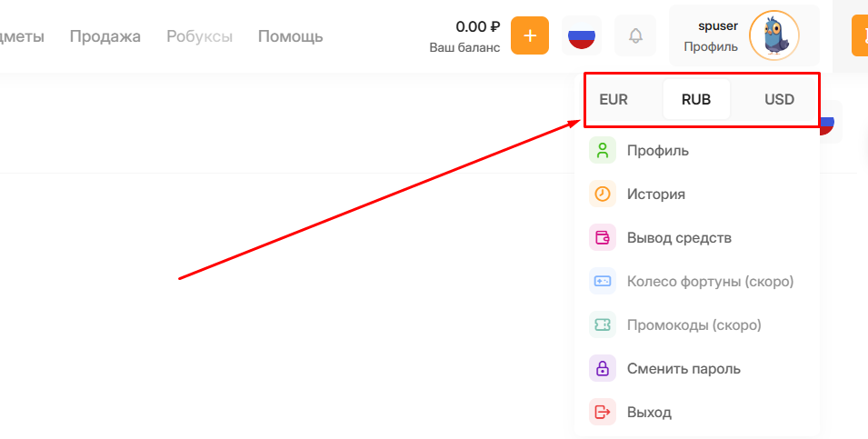
Task: Click the green Промокоды ticket icon
Action: coord(602,325)
